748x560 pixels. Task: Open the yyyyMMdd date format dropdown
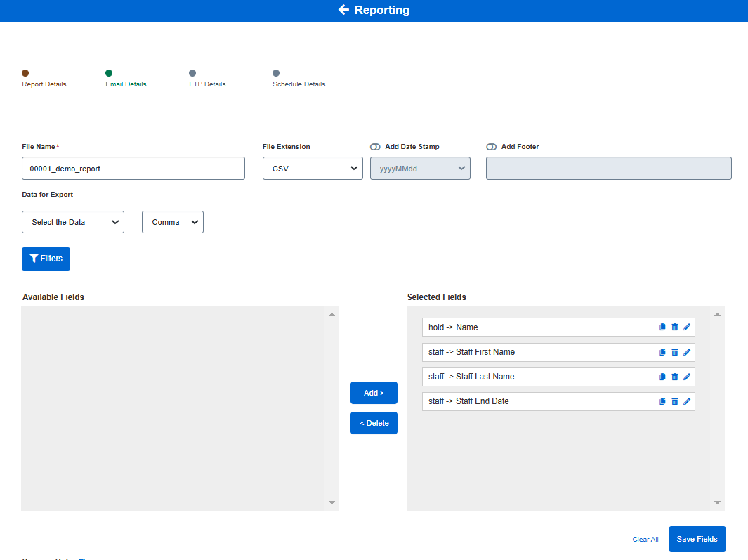coord(420,169)
